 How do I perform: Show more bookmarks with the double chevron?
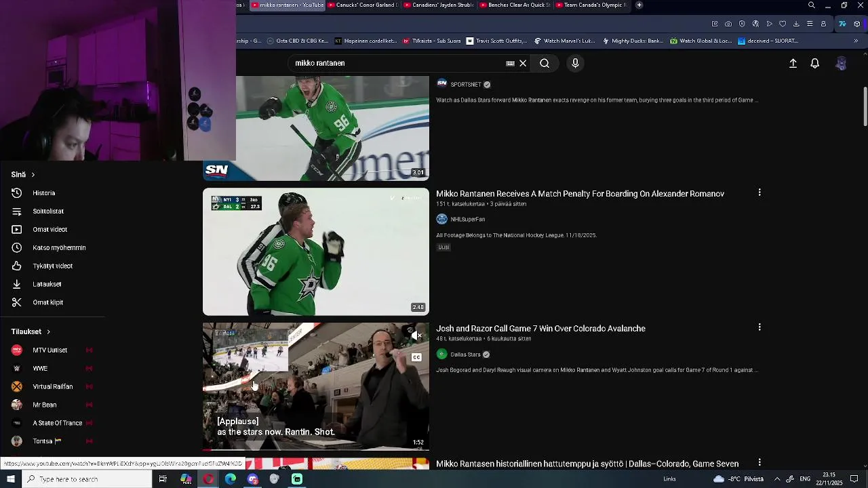coord(856,41)
